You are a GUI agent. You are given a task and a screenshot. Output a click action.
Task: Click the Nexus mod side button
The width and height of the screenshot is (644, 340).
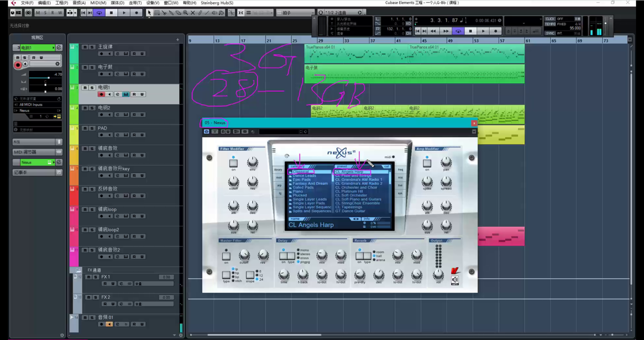point(278,178)
